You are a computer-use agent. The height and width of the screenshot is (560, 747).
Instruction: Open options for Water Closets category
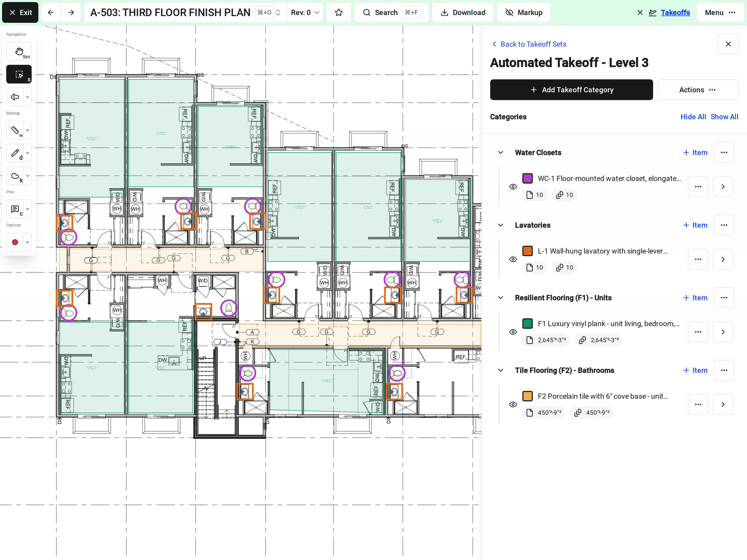tap(724, 153)
